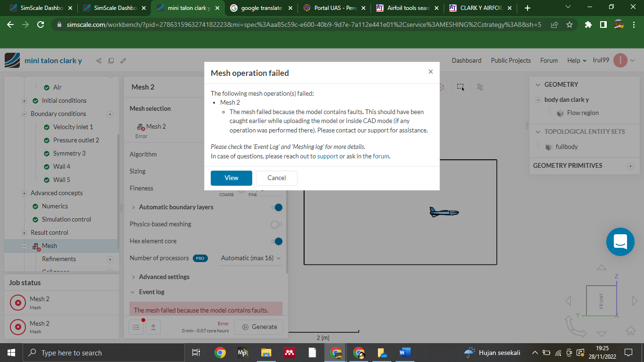The image size is (644, 362).
Task: Expand Automatic boundary layers section chevron
Action: click(133, 207)
